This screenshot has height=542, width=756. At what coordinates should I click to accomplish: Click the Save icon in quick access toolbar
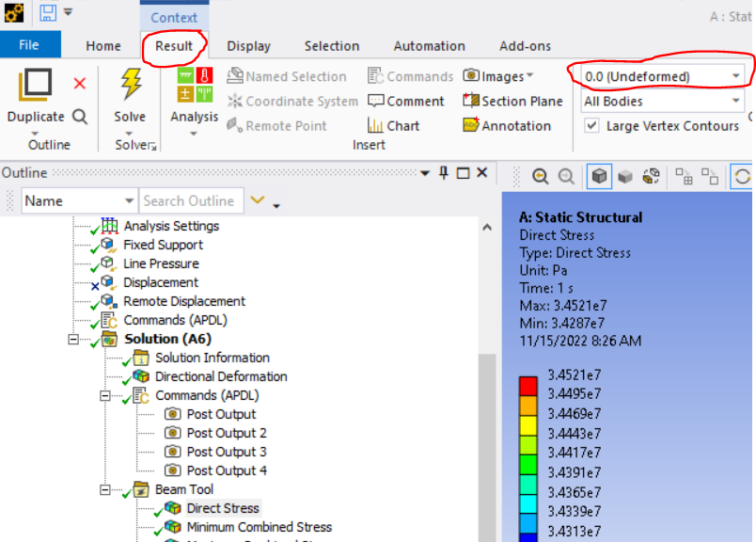[x=48, y=12]
